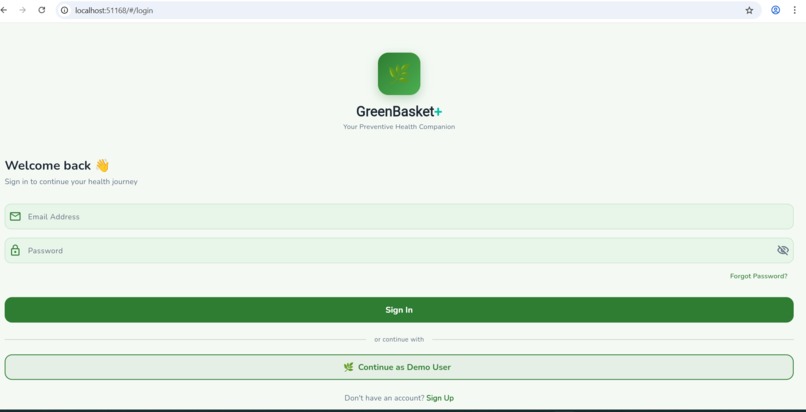Go forward with the browser forward arrow
Image resolution: width=806 pixels, height=412 pixels.
23,10
